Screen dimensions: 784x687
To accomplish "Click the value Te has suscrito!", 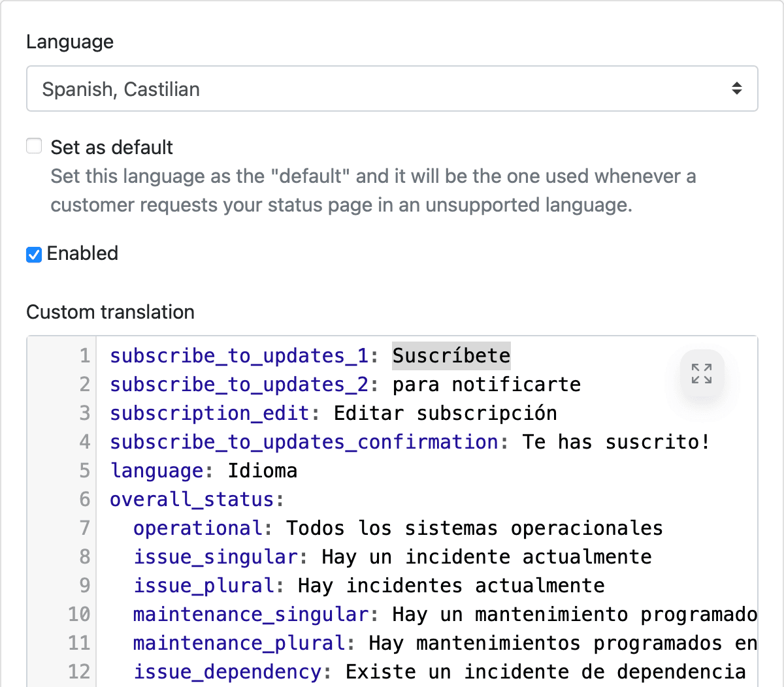I will point(616,442).
